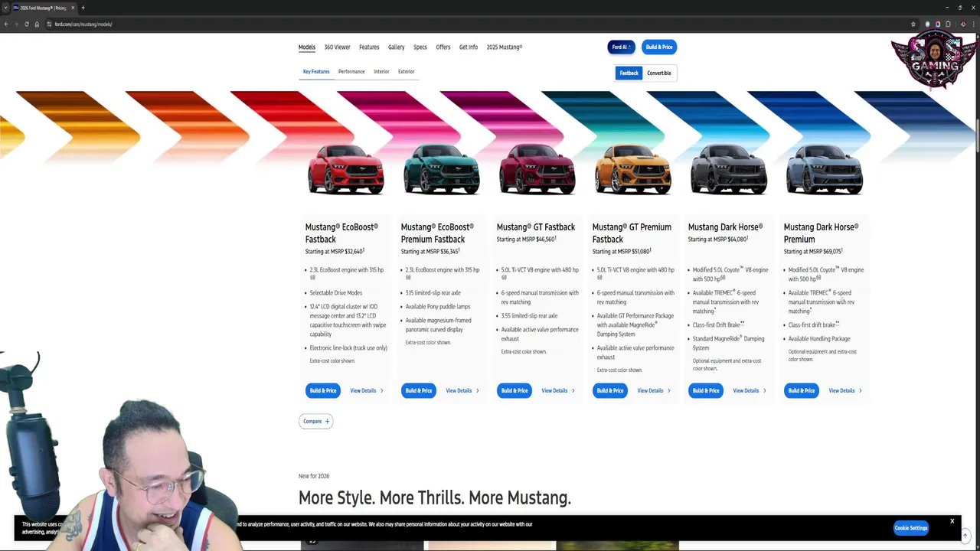View Details for EcoBoost Premium Fastback
980x551 pixels.
[462, 391]
